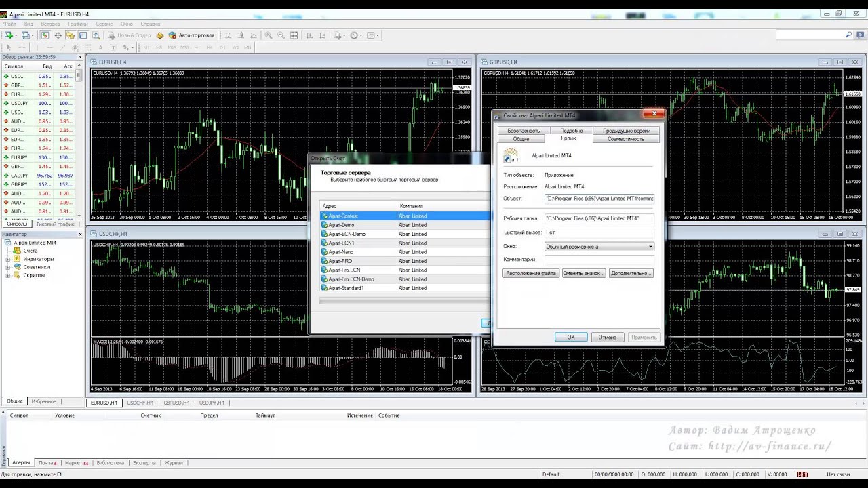Image resolution: width=868 pixels, height=488 pixels.
Task: Click OK in the properties dialog
Action: pyautogui.click(x=571, y=337)
